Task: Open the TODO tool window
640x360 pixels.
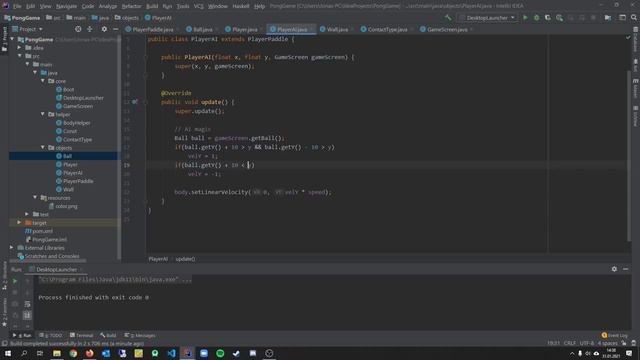Action: (x=51, y=335)
